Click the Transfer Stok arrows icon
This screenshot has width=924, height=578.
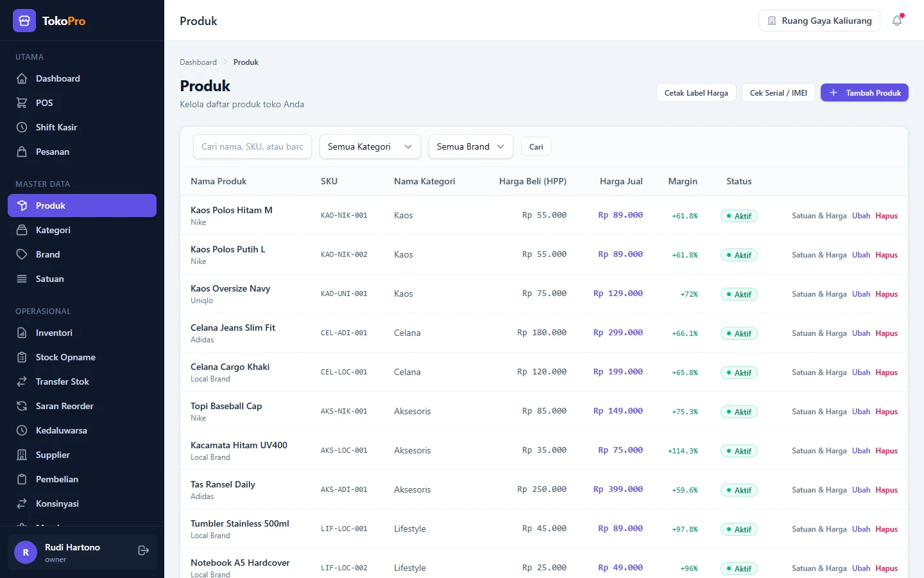(22, 381)
